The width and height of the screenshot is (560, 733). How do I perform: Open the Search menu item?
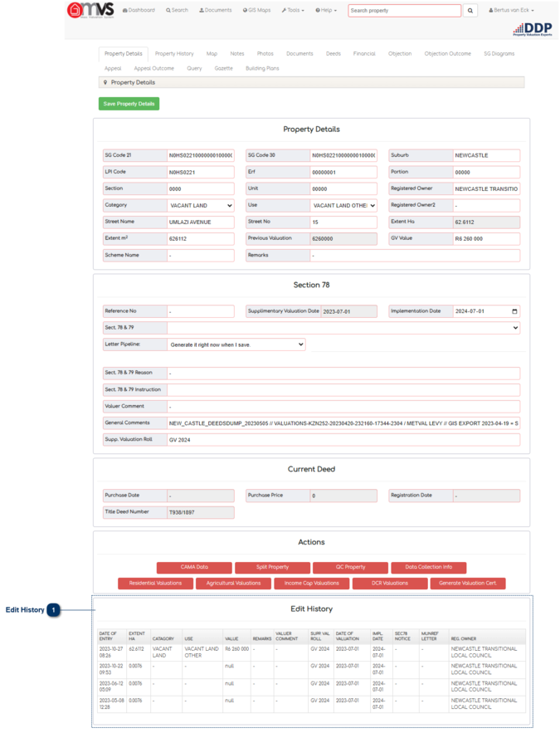click(177, 10)
